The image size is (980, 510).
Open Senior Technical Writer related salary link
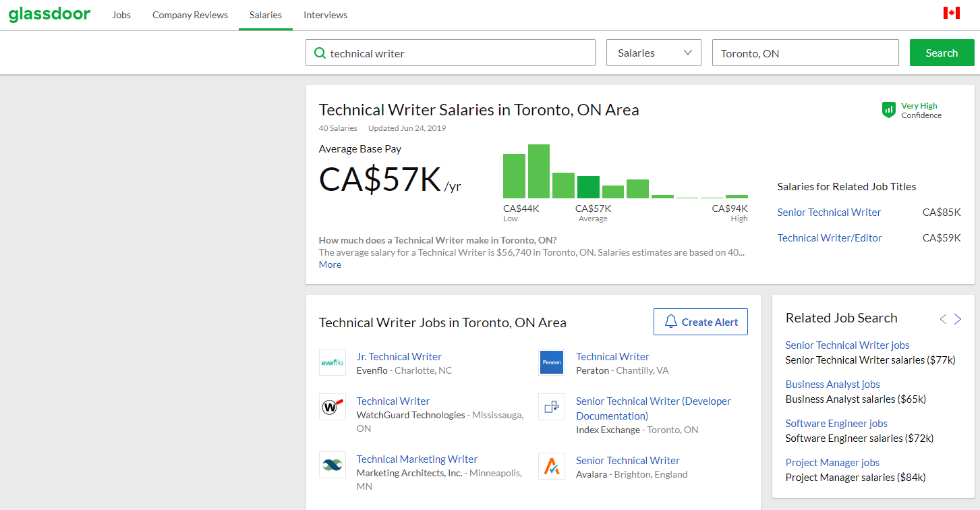point(829,212)
